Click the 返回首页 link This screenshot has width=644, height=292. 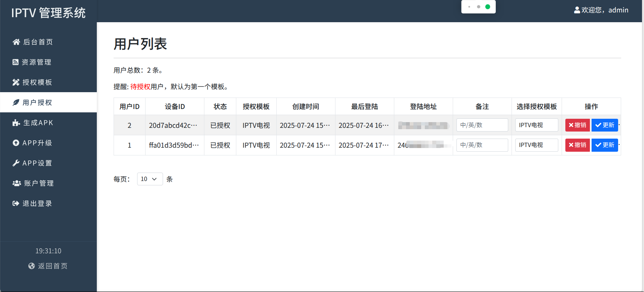tap(48, 266)
